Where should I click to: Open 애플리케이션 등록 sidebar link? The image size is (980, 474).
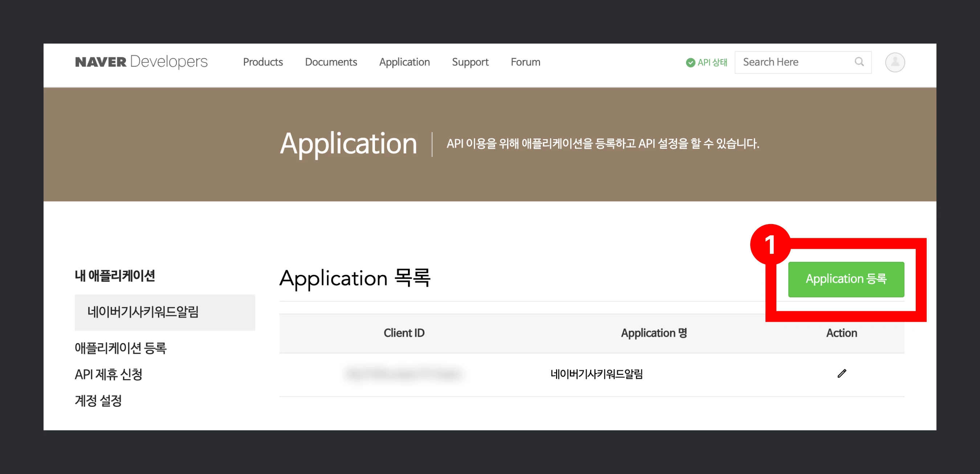click(120, 348)
